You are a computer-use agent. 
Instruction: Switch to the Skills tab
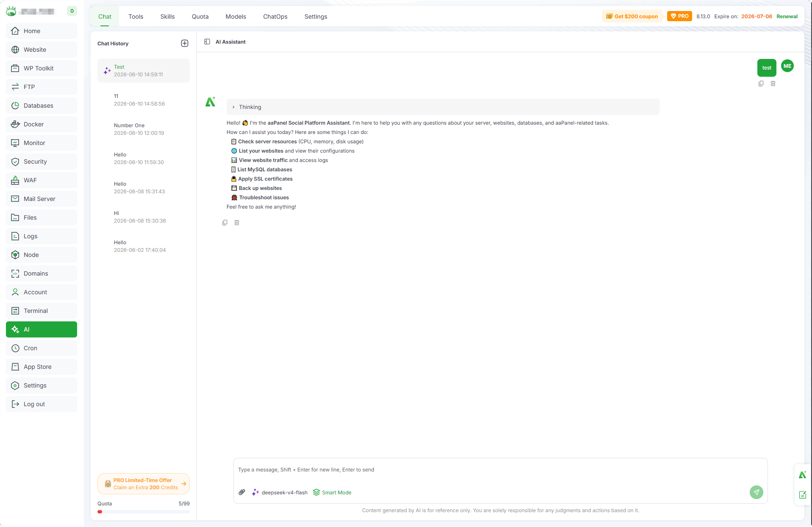point(167,17)
